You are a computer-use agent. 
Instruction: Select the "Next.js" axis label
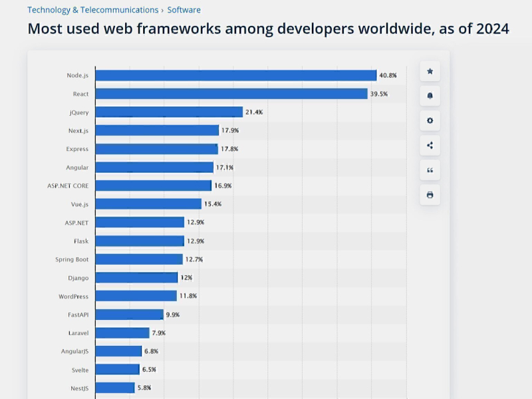click(78, 130)
